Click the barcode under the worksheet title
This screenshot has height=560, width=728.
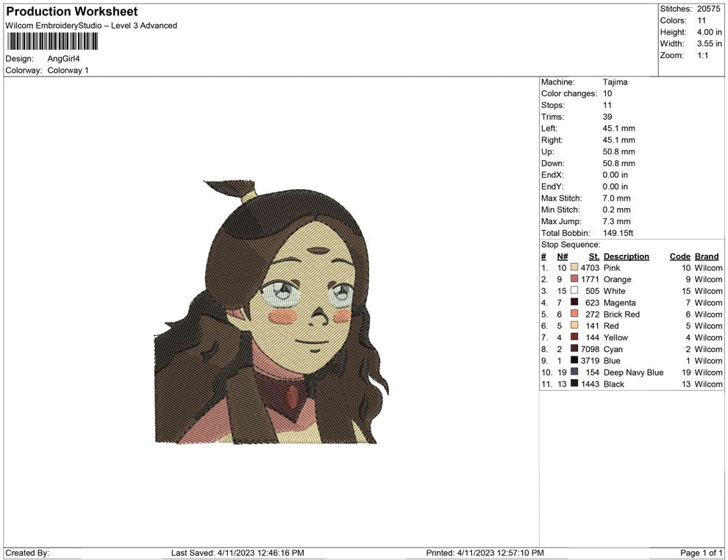52,41
